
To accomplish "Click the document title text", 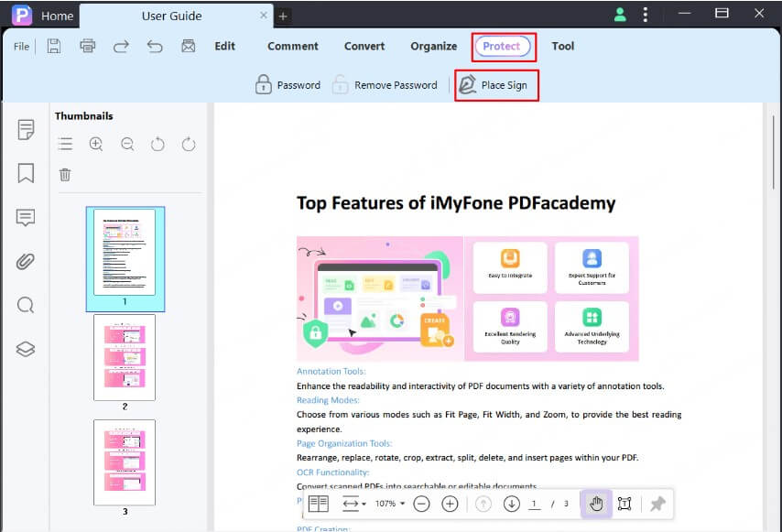I will 456,203.
